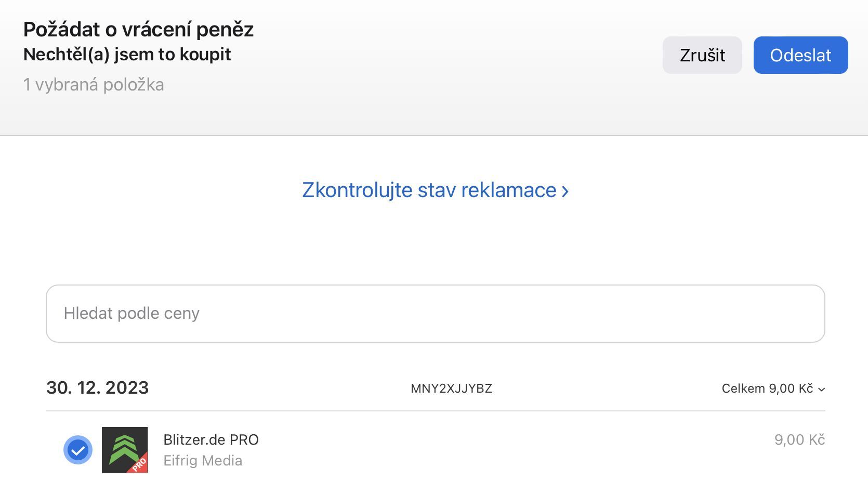Focus the Hledat podle ceny search field
The height and width of the screenshot is (492, 868).
click(x=436, y=314)
